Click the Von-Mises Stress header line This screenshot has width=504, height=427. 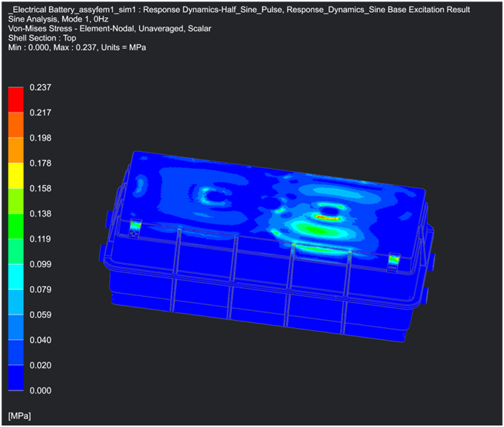tap(107, 28)
